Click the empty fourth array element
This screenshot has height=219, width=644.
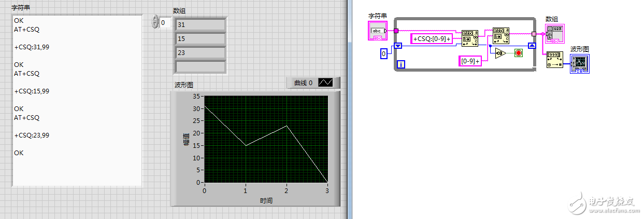click(x=199, y=67)
